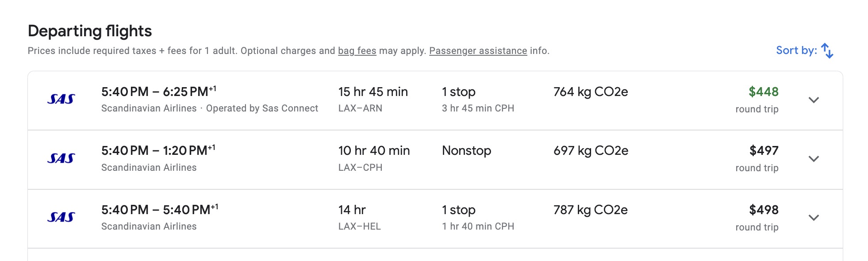This screenshot has width=868, height=261.
Task: Select the $498 round trip price
Action: coord(764,210)
